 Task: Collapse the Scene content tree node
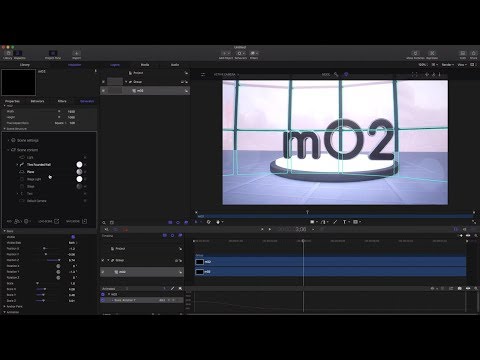coord(8,150)
